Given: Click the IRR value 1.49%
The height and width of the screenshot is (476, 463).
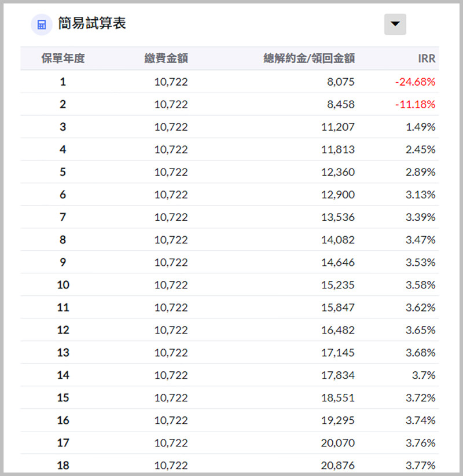Looking at the screenshot, I should 421,127.
